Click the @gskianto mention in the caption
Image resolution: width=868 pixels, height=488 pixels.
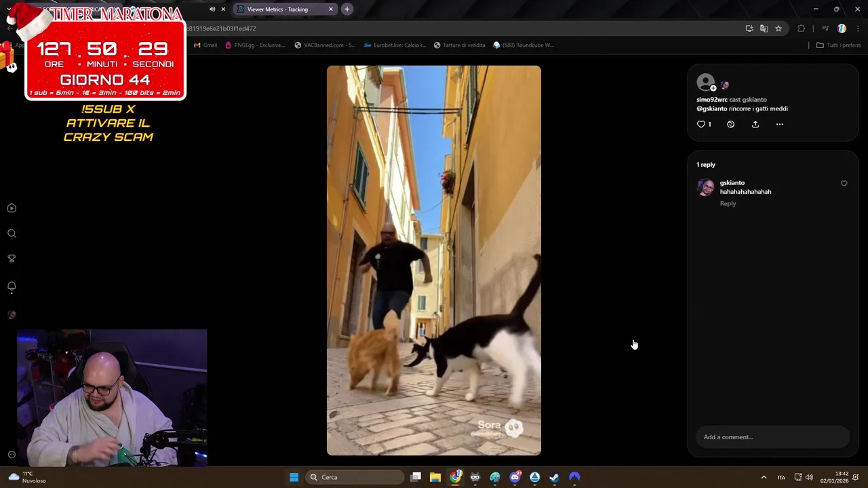[x=711, y=108]
